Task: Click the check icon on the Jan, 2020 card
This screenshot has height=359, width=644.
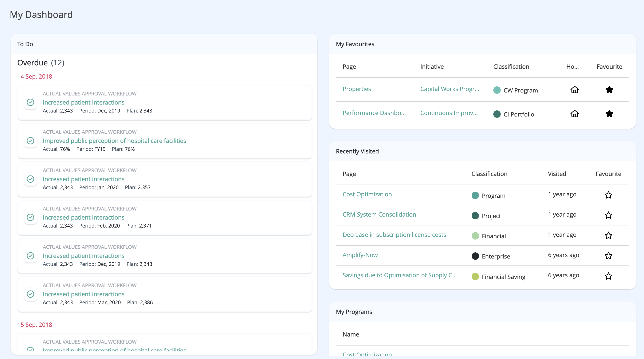Action: 31,179
